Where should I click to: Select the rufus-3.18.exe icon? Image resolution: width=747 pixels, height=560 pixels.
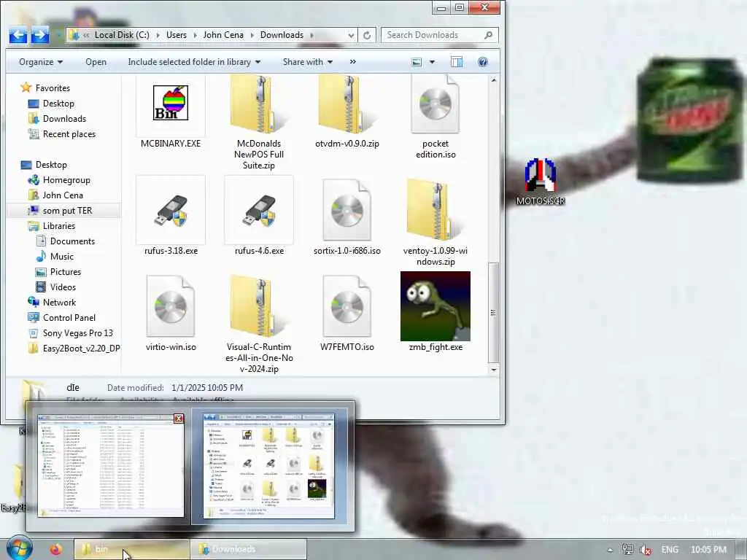pos(171,211)
